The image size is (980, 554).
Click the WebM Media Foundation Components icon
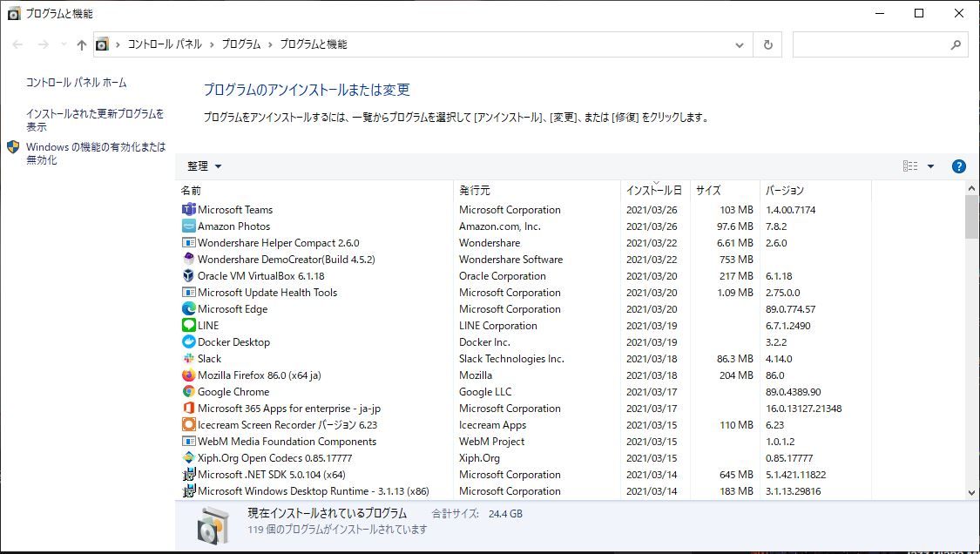(189, 442)
